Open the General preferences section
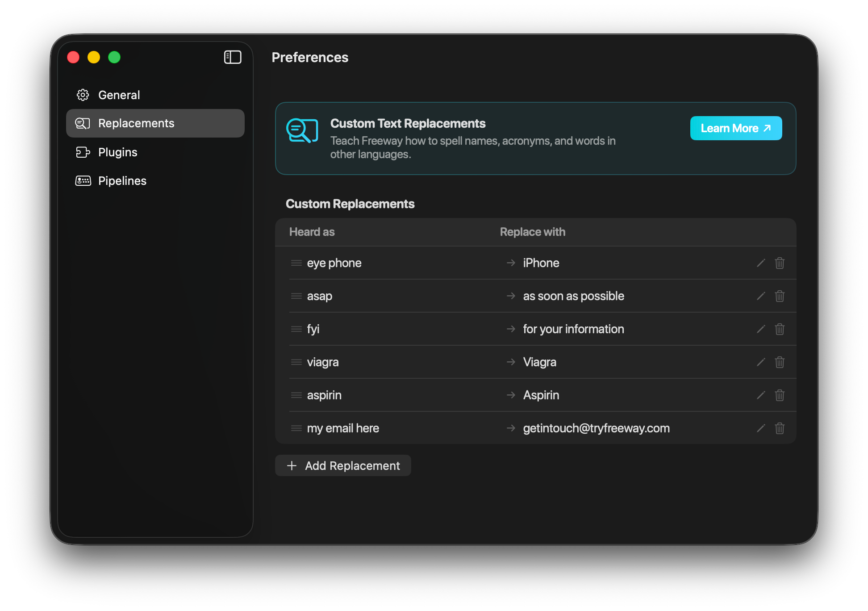 click(x=119, y=95)
